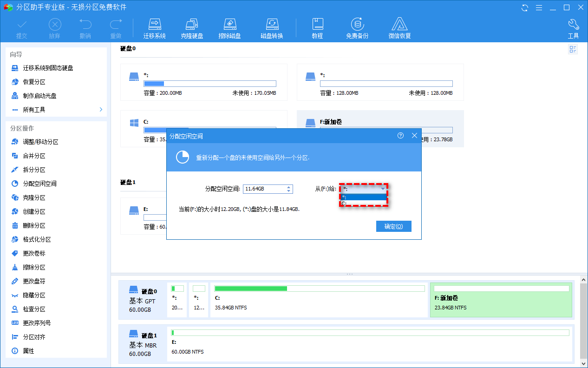Open dialog help via question mark icon
Viewport: 588px width, 368px height.
[400, 135]
